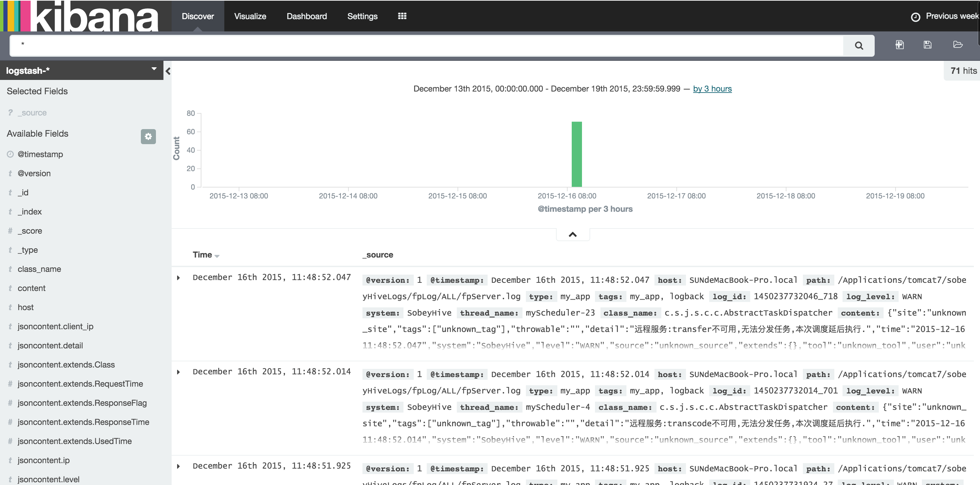The image size is (980, 485).
Task: Click the green histogram bar
Action: [x=577, y=154]
